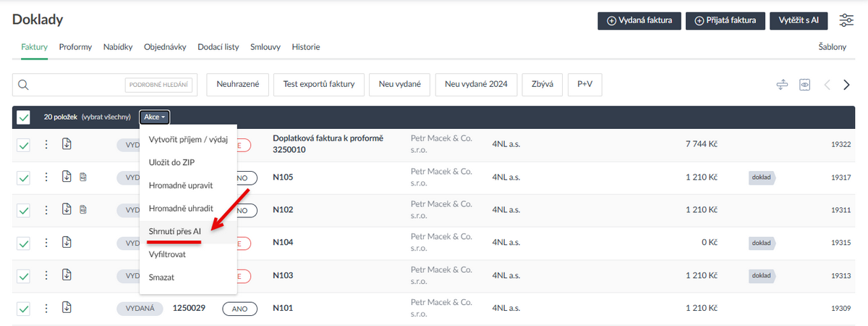Open Podrobné hledání advanced search

(158, 85)
